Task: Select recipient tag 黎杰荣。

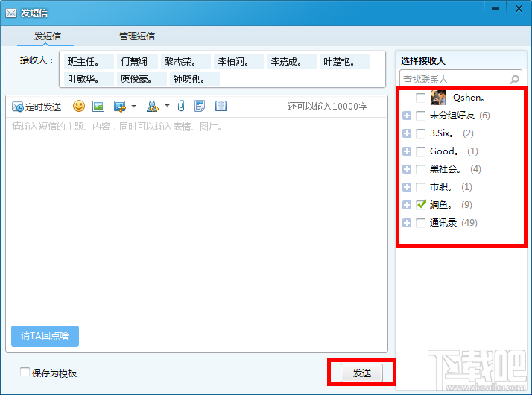Action: click(186, 62)
